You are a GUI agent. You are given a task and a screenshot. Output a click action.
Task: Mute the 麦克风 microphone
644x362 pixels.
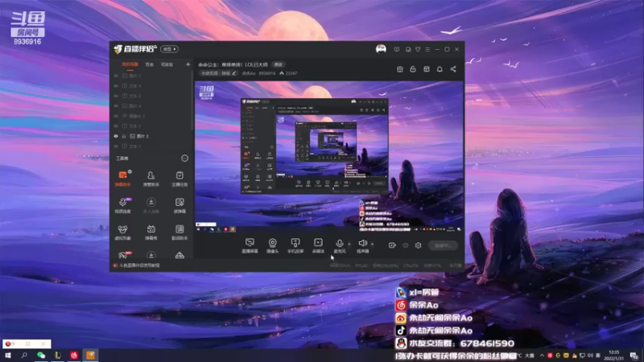339,245
